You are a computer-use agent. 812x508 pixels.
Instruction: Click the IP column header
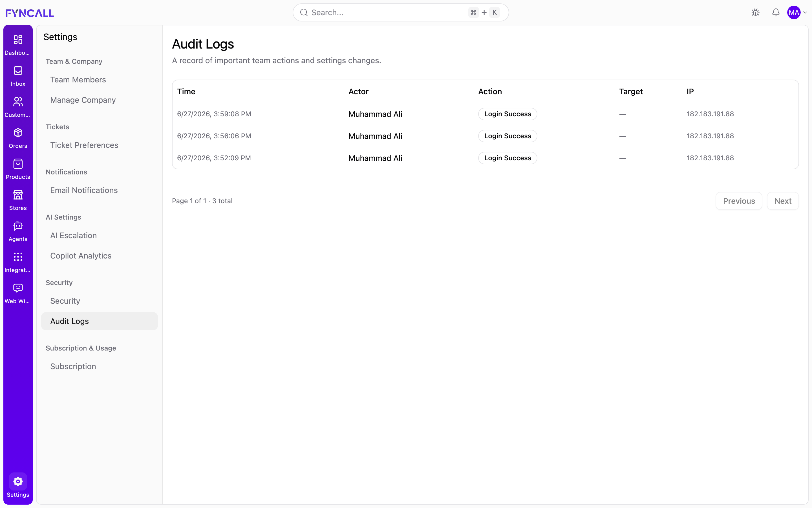[690, 91]
